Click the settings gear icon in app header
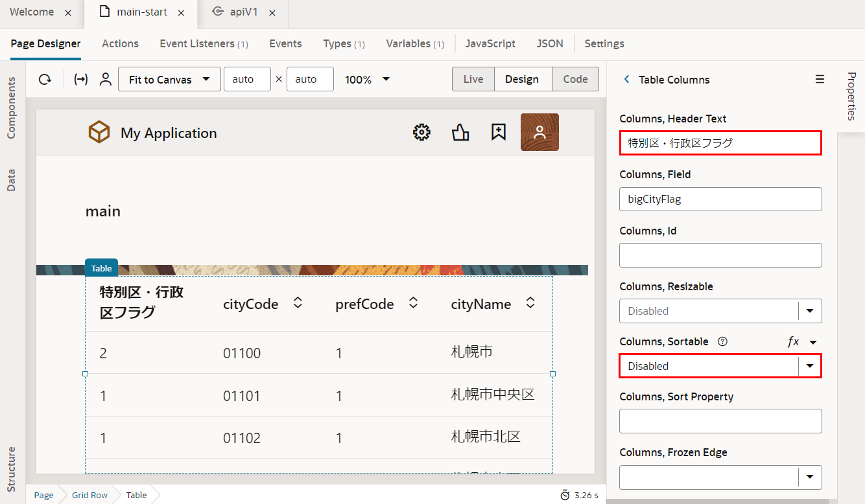This screenshot has height=504, width=865. pos(421,133)
